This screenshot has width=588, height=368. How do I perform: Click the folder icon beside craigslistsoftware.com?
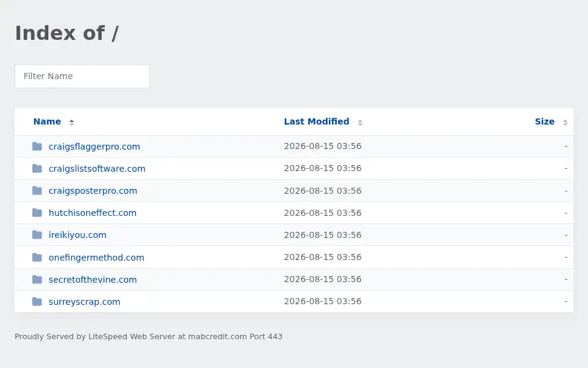click(37, 168)
